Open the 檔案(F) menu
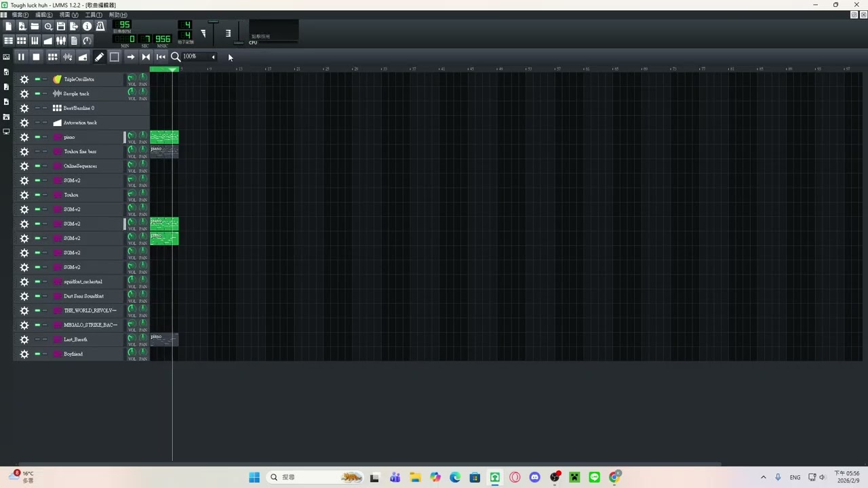 tap(20, 15)
